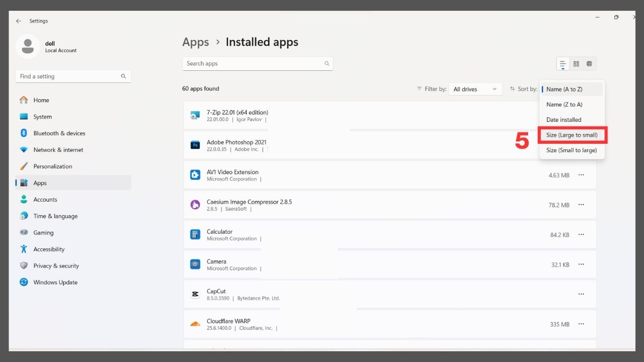Switch to grid view layout
Image resolution: width=644 pixels, height=362 pixels.
tap(576, 64)
